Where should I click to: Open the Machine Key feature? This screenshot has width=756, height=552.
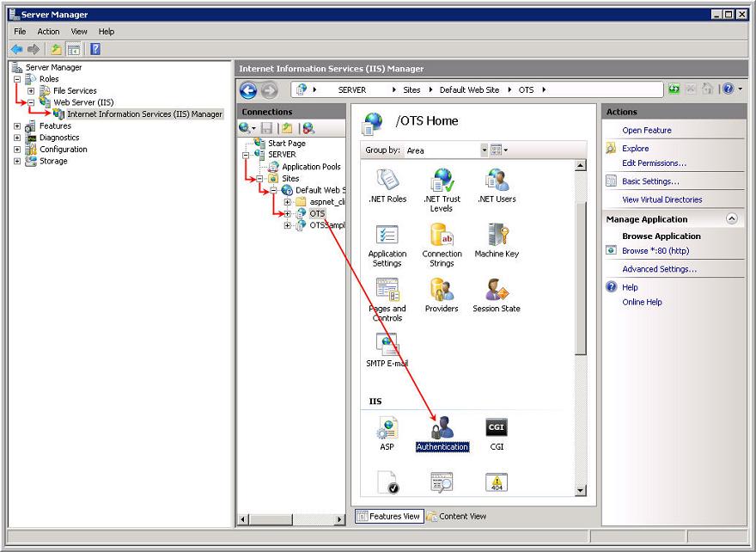[497, 241]
